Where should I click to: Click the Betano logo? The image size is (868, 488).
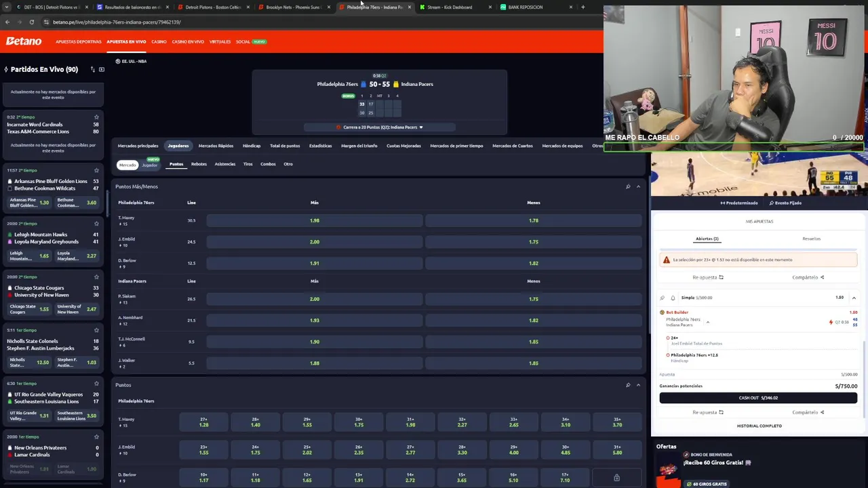(x=24, y=41)
